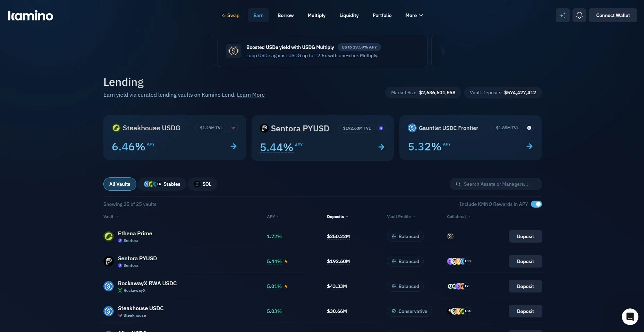Image resolution: width=644 pixels, height=332 pixels.
Task: Toggle Include KMNO Rewards in APY
Action: point(536,204)
